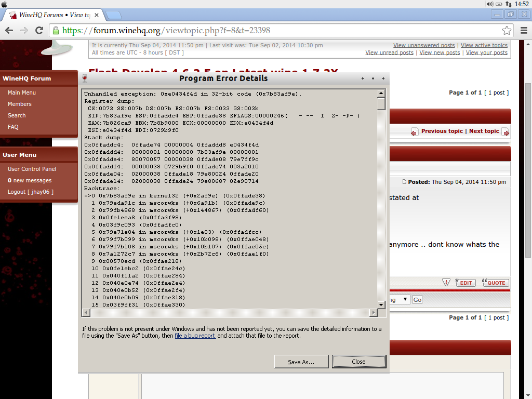
Task: Click the browser forward arrow
Action: (24, 31)
